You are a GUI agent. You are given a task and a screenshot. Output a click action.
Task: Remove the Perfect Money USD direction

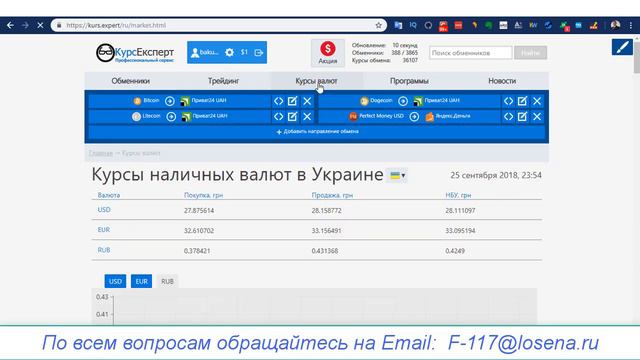coord(537,117)
